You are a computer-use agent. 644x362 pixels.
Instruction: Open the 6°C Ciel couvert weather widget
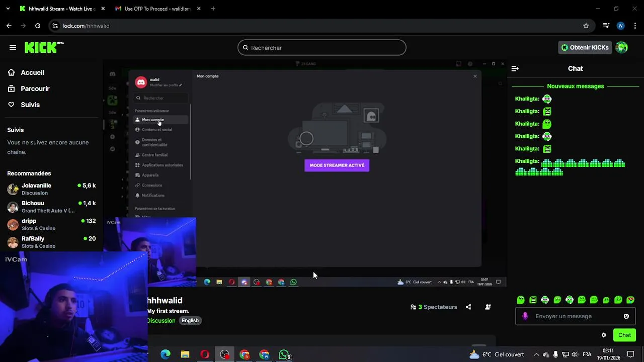click(x=497, y=354)
